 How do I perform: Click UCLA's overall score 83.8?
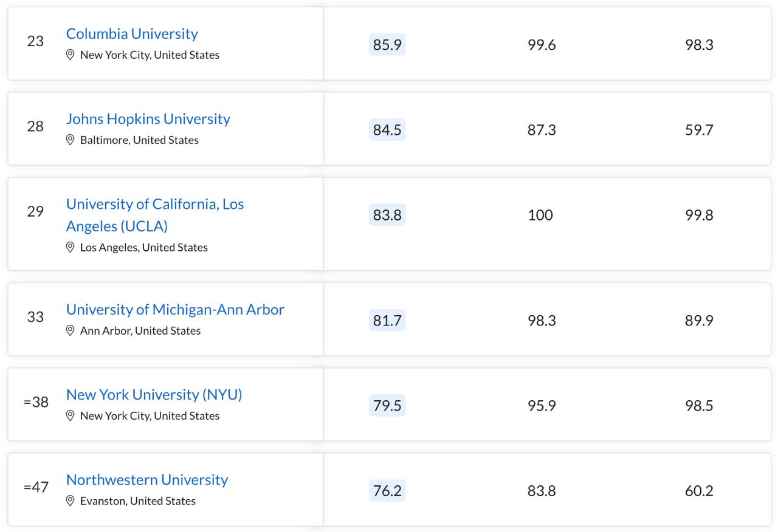(x=387, y=215)
